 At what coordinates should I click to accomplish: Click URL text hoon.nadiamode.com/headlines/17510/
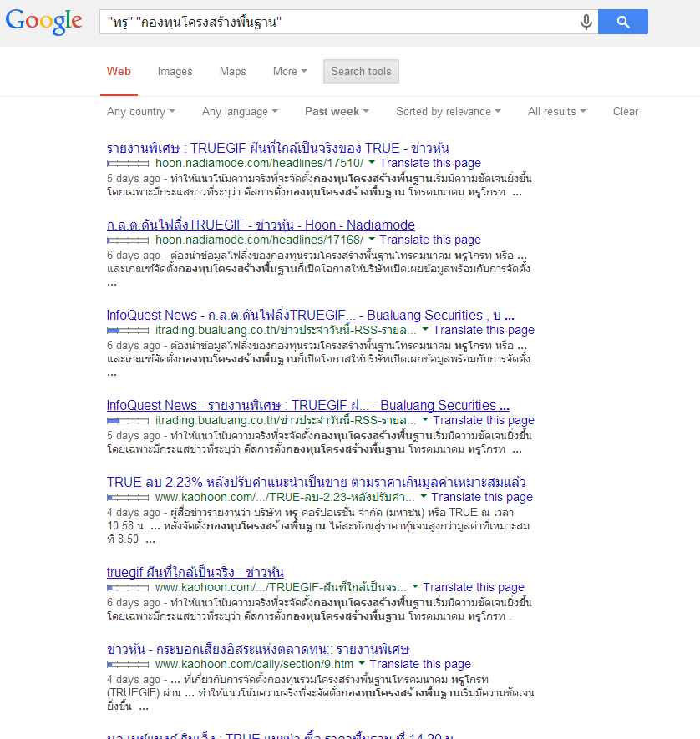[x=259, y=163]
